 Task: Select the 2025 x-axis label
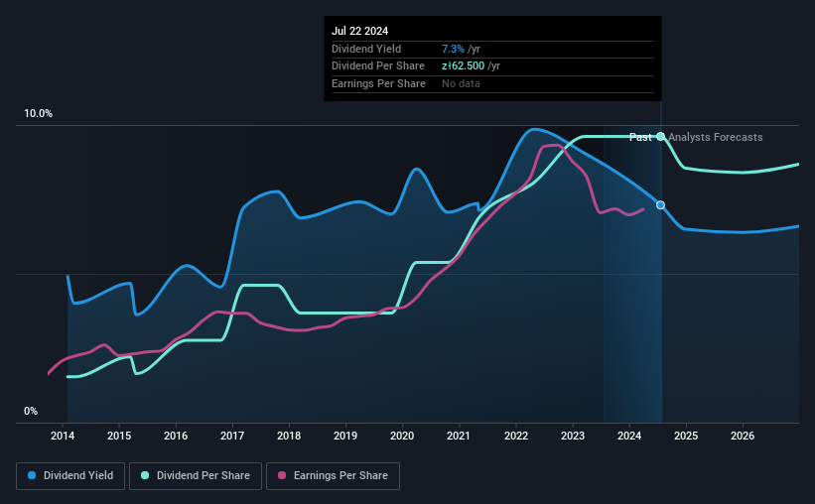[686, 436]
